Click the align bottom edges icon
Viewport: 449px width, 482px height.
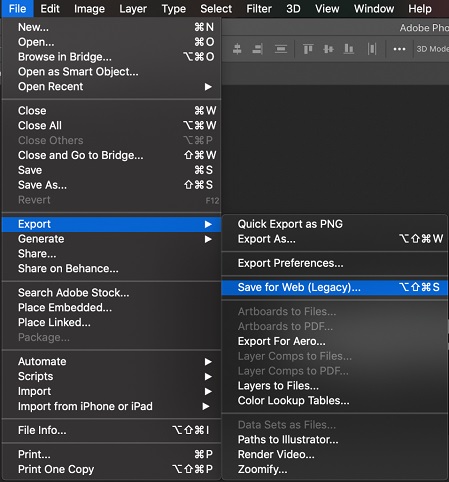(x=349, y=49)
